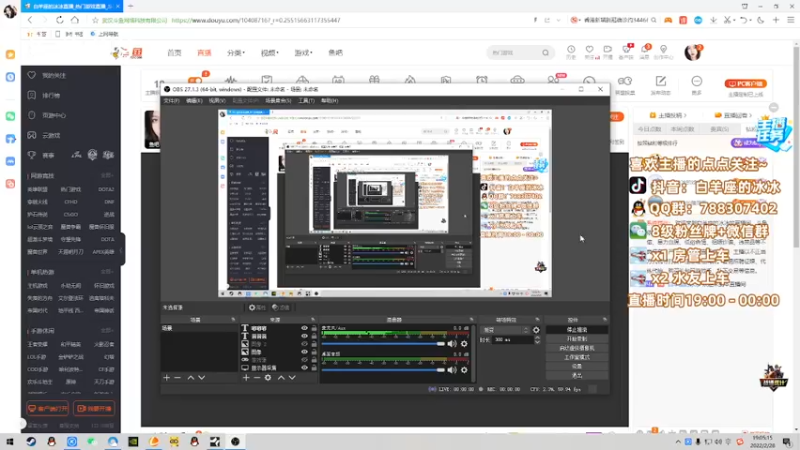Open the 帮助(H) menu in OBS
Screen dimensions: 800x450
click(330, 101)
